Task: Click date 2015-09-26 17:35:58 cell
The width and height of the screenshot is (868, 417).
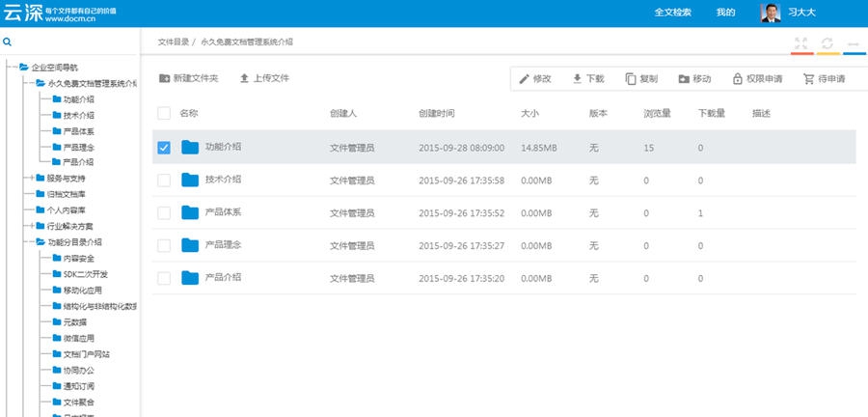Action: coord(461,181)
